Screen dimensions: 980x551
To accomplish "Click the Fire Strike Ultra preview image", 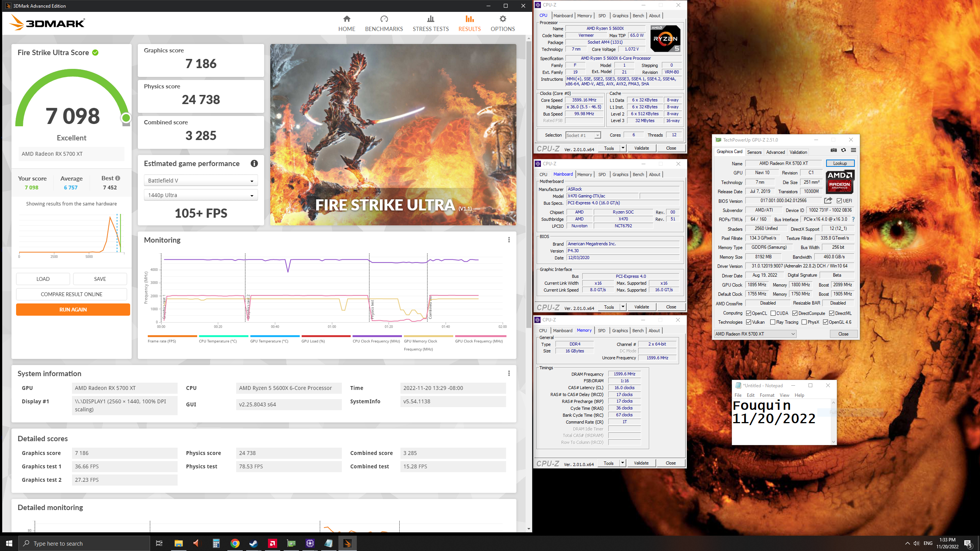I will [393, 135].
